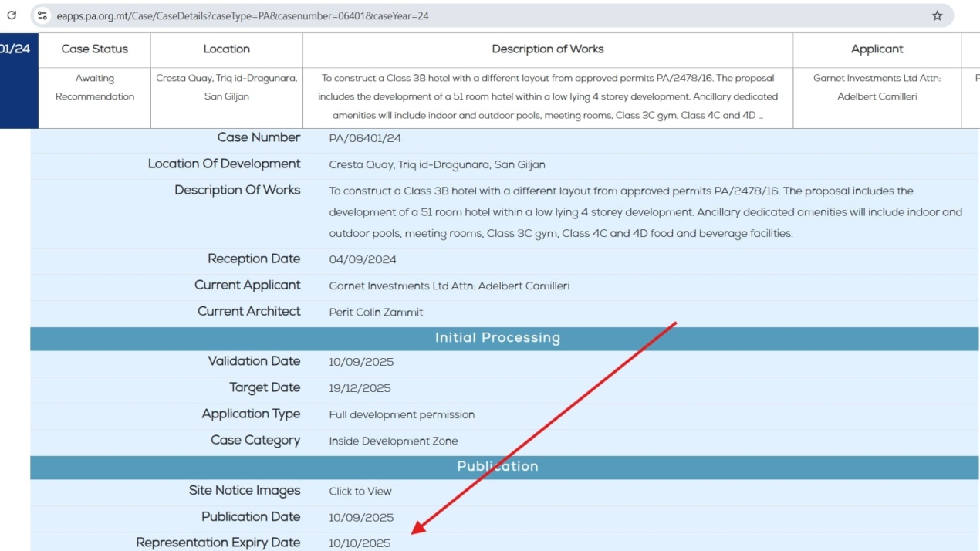Click the Description of Works column header
This screenshot has height=551, width=980.
(x=547, y=49)
